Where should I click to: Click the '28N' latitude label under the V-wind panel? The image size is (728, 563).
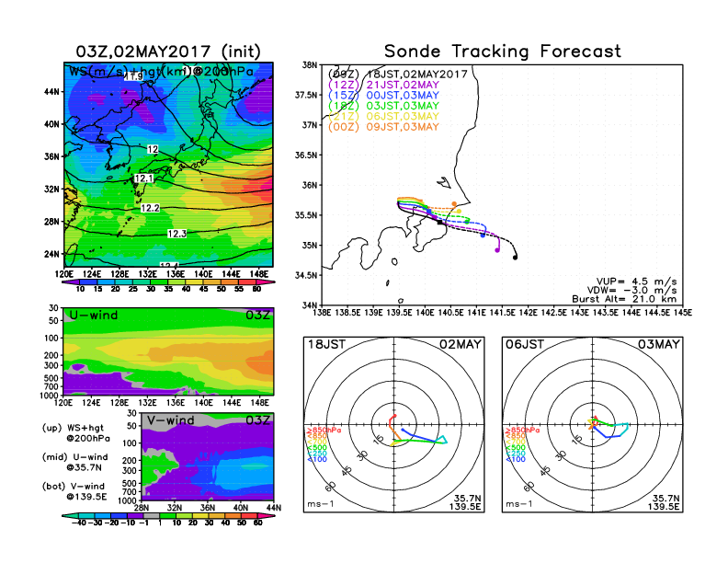[x=142, y=508]
